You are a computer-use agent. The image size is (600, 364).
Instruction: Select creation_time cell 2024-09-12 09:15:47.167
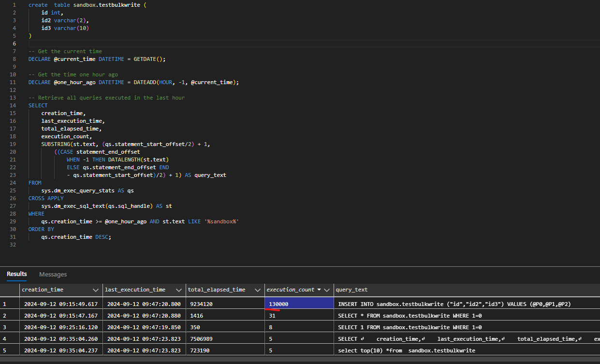pos(61,316)
